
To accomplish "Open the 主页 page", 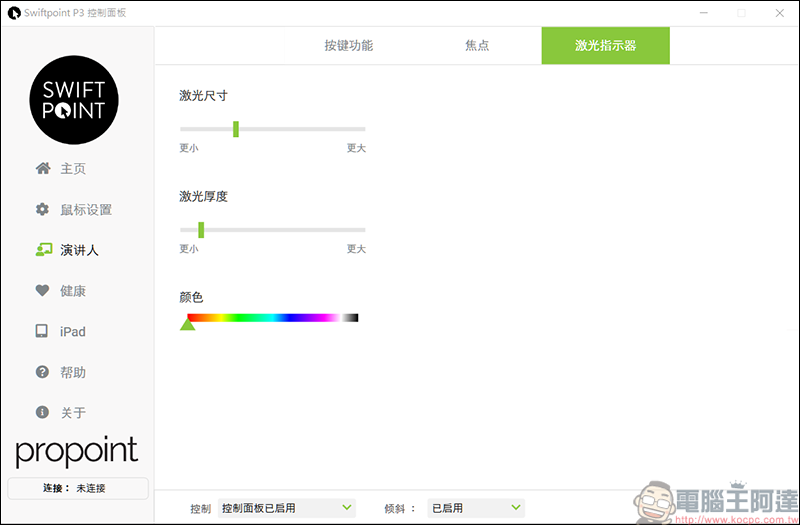I will click(73, 169).
